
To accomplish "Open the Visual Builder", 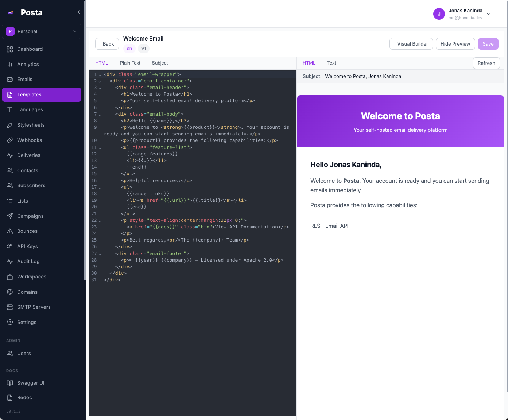I will (411, 44).
